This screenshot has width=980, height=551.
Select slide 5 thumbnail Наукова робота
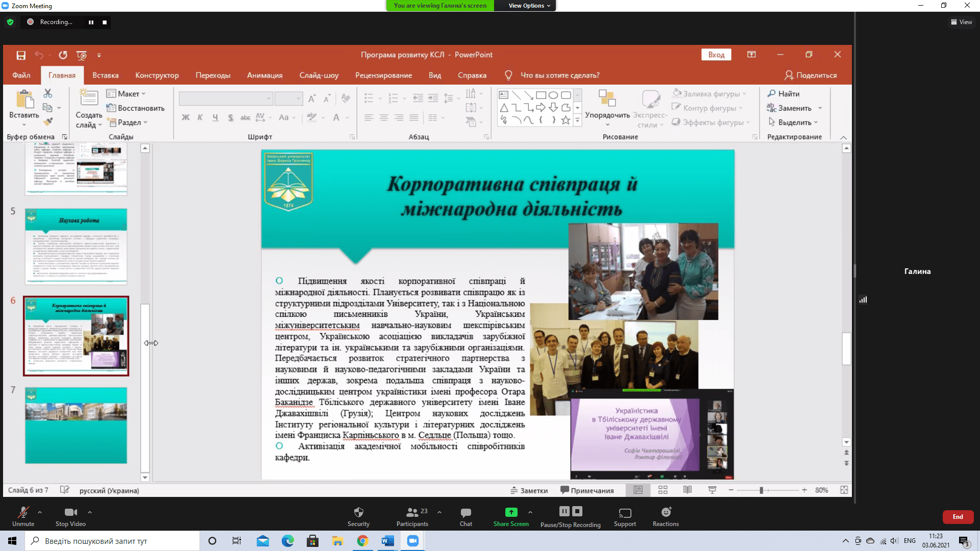pos(76,246)
